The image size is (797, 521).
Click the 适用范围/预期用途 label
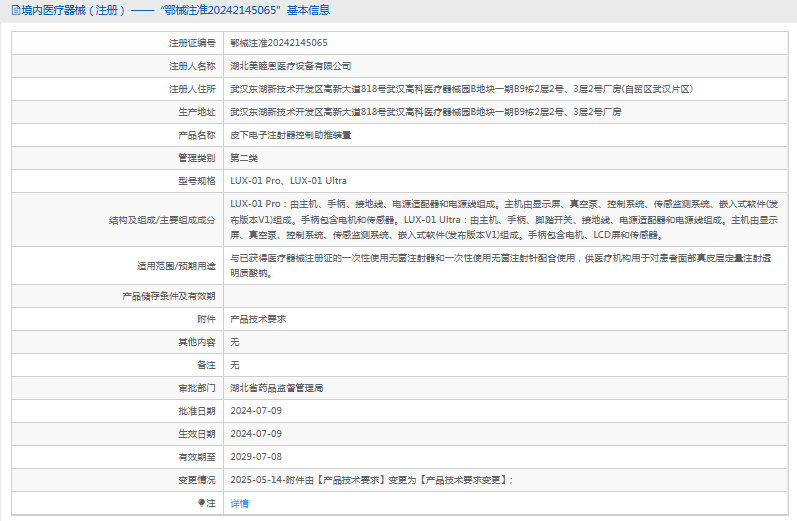point(176,266)
